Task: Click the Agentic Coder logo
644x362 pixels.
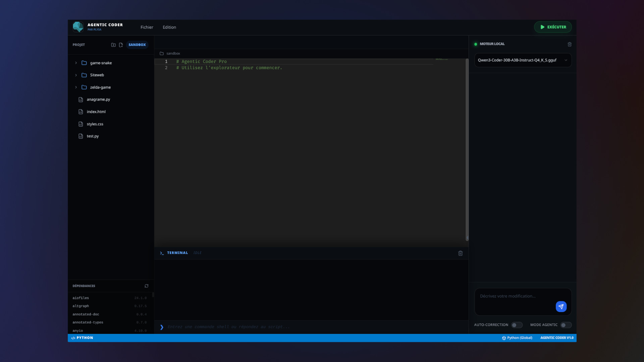Action: (x=78, y=27)
